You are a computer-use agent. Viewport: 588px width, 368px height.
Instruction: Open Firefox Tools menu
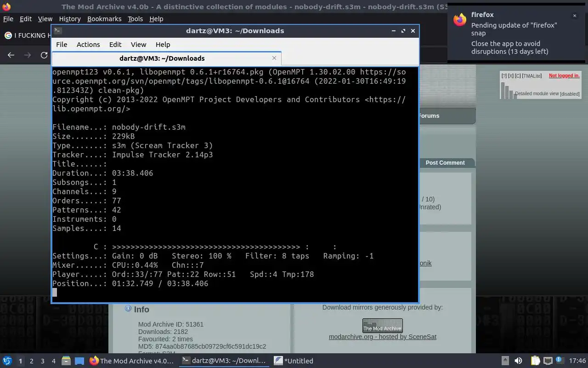pos(135,19)
